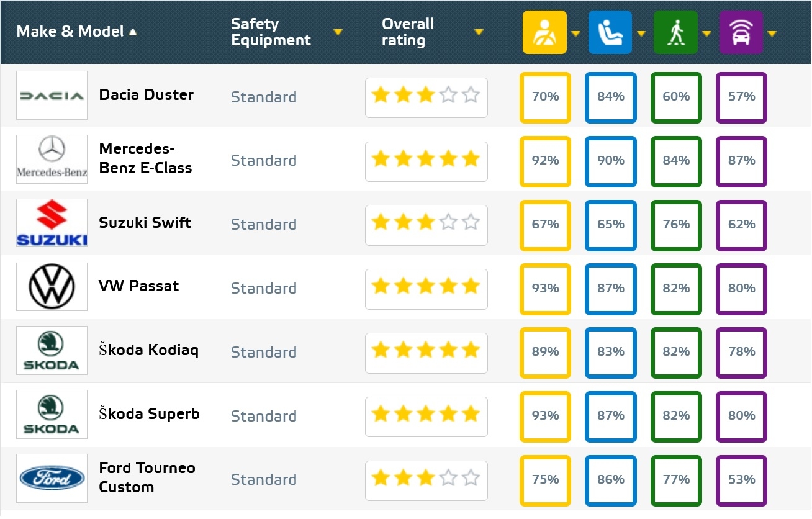
Task: Open the Safety Equipment dropdown arrow
Action: [x=338, y=32]
